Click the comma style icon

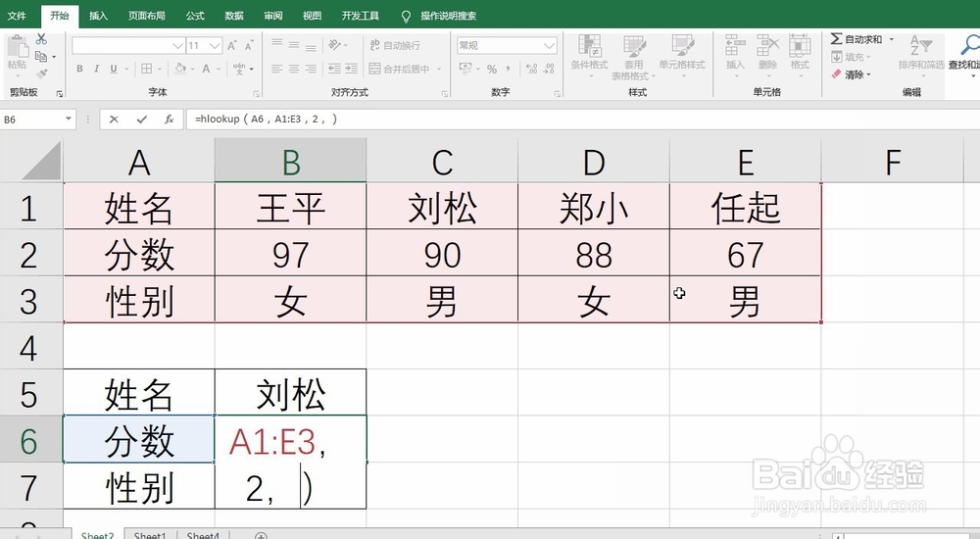point(508,69)
